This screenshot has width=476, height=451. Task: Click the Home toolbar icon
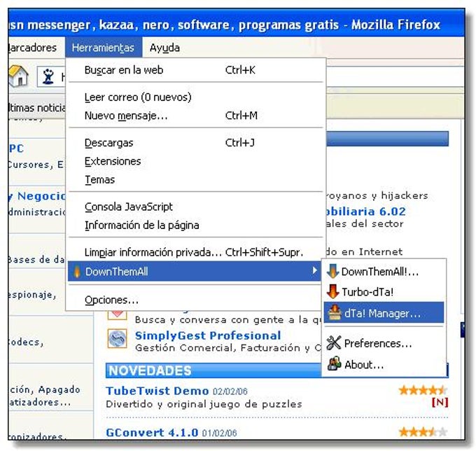[18, 76]
